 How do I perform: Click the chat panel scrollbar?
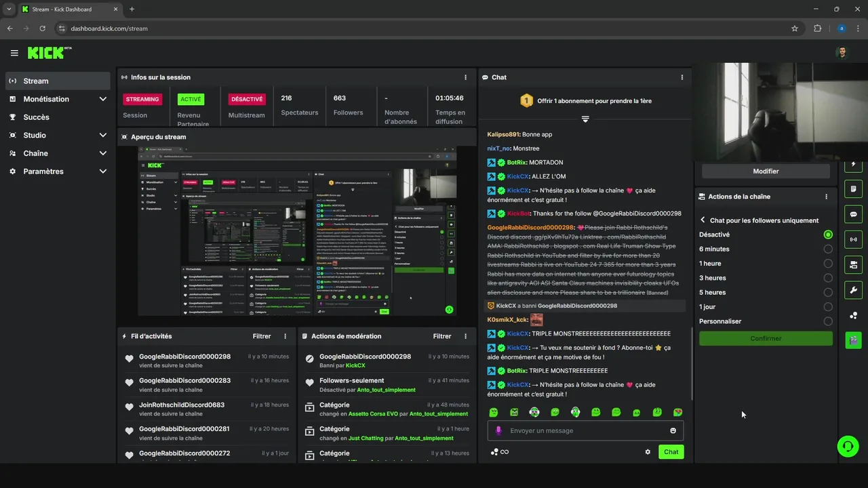click(x=691, y=363)
